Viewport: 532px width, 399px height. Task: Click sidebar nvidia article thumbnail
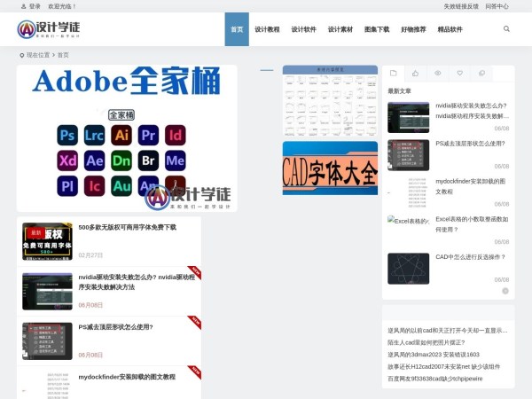[x=409, y=117]
